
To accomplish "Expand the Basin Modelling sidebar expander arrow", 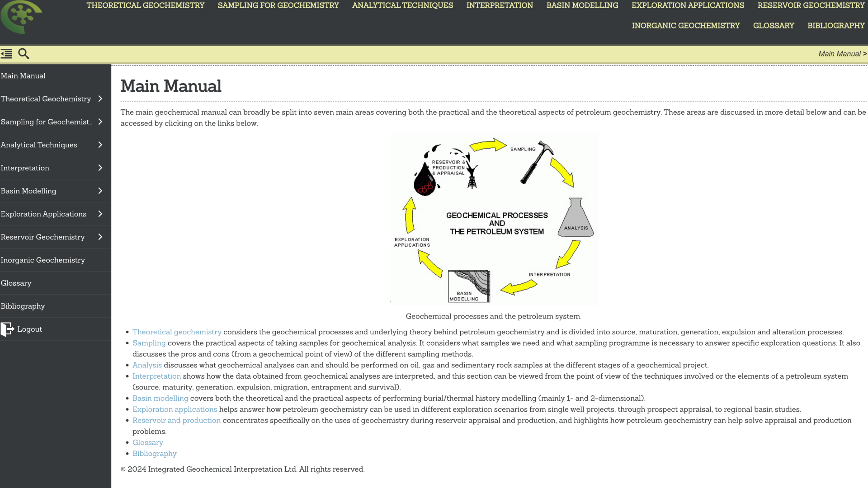I will (100, 190).
